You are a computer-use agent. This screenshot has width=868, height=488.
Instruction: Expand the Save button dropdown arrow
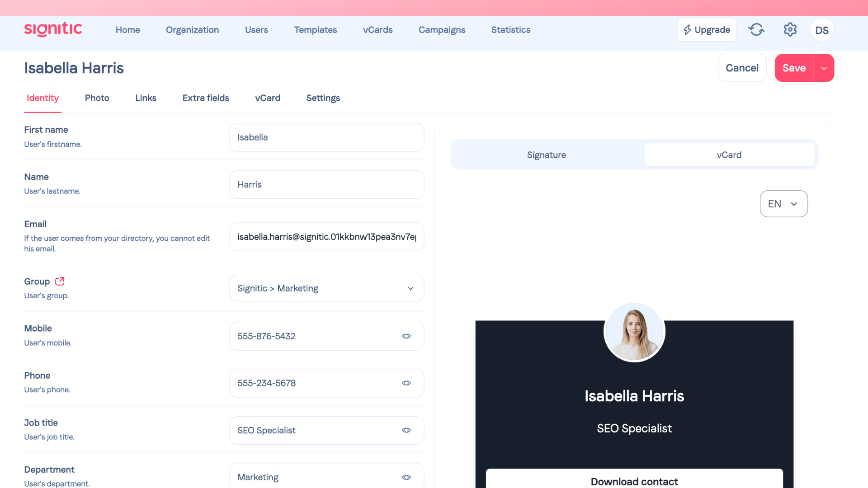point(824,68)
